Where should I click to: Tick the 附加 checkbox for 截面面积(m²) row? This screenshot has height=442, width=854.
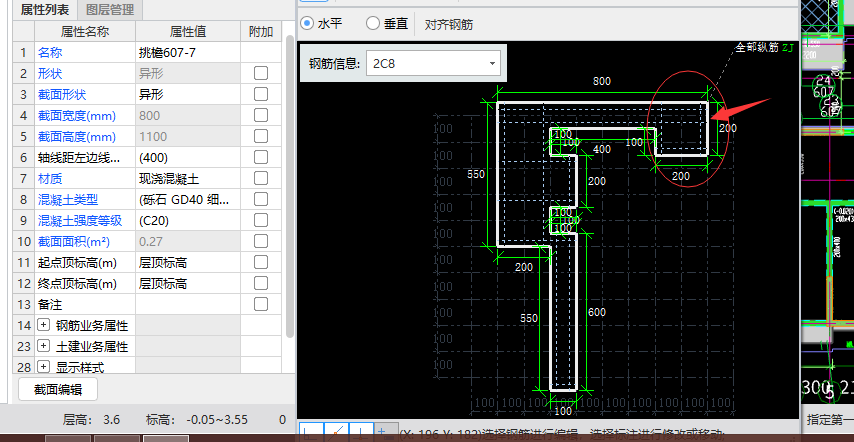click(x=261, y=241)
